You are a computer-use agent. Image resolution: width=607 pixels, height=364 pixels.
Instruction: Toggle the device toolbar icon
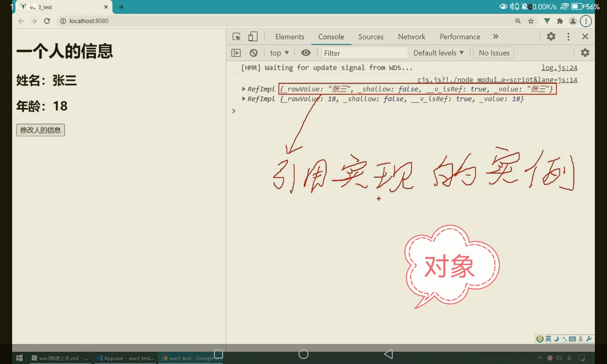point(253,37)
